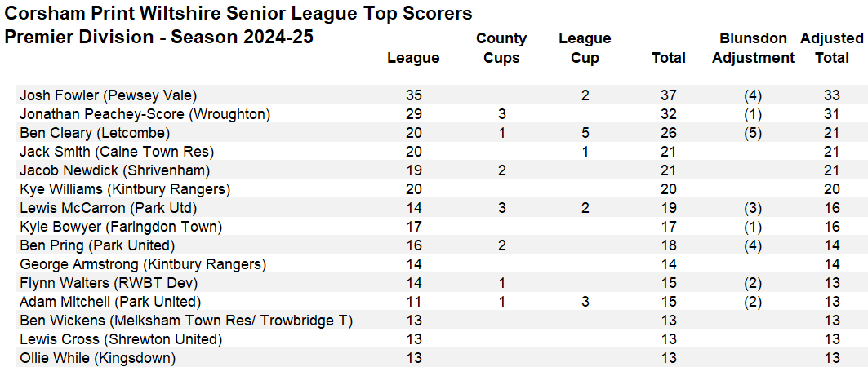This screenshot has height=367, width=868.
Task: Click the Ben Wickens (Melksham Town Res) name
Action: (x=186, y=321)
